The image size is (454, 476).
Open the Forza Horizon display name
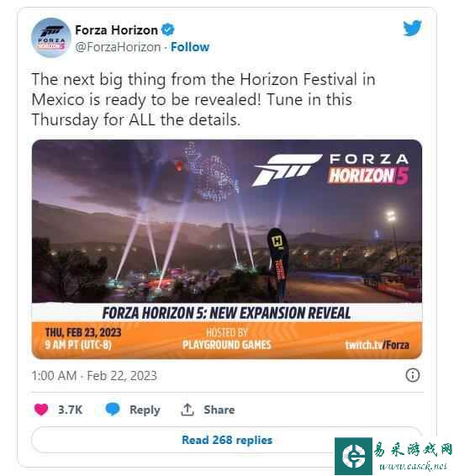(x=116, y=30)
